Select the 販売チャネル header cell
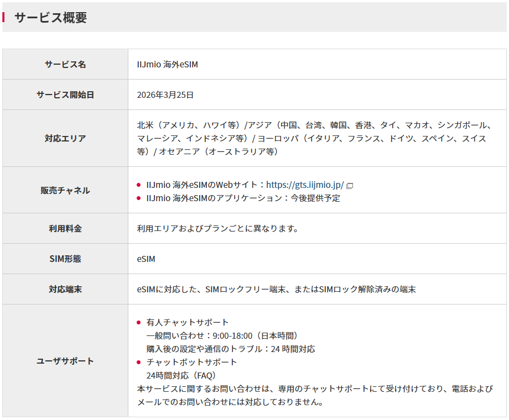The image size is (509, 420). [x=65, y=190]
